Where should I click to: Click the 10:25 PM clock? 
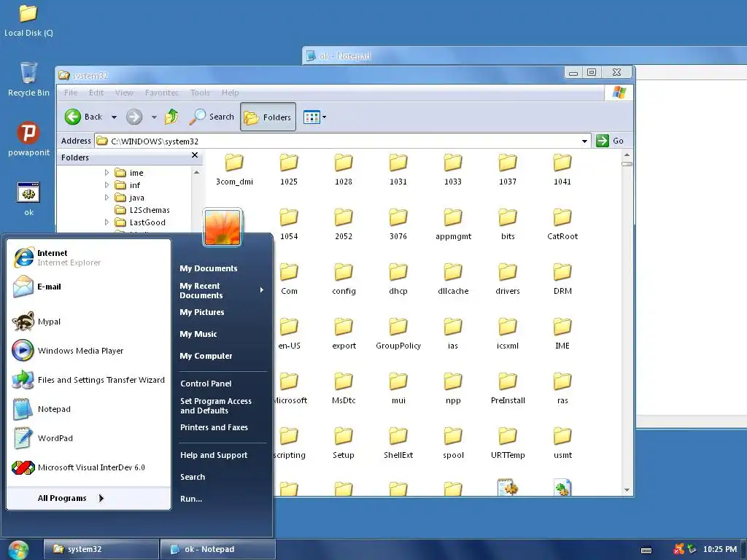coord(720,550)
